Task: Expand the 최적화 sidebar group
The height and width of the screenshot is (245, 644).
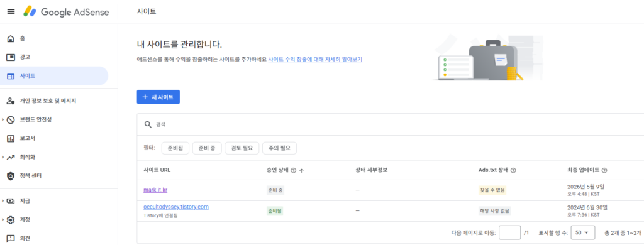Action: (x=3, y=157)
